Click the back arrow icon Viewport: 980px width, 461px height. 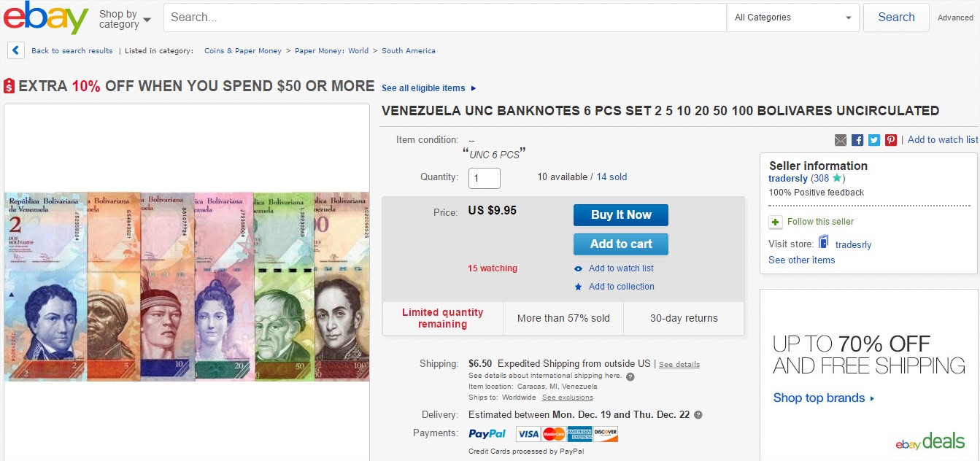pos(16,50)
